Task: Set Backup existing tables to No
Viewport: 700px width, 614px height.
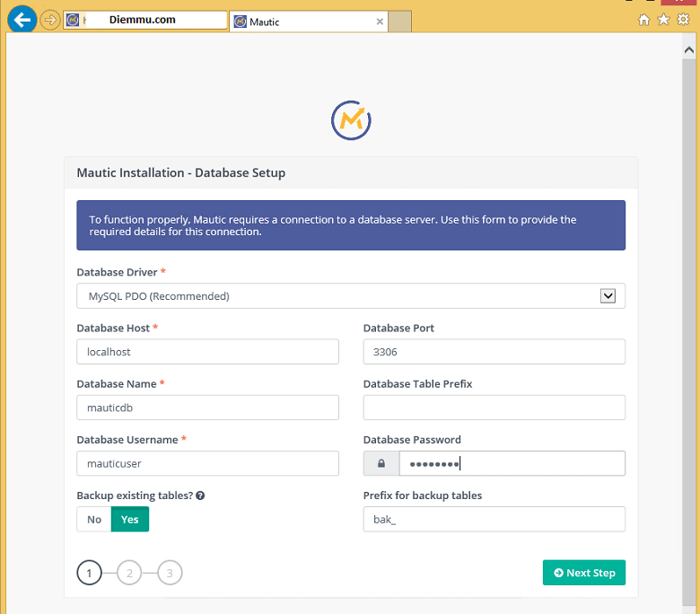Action: click(94, 520)
